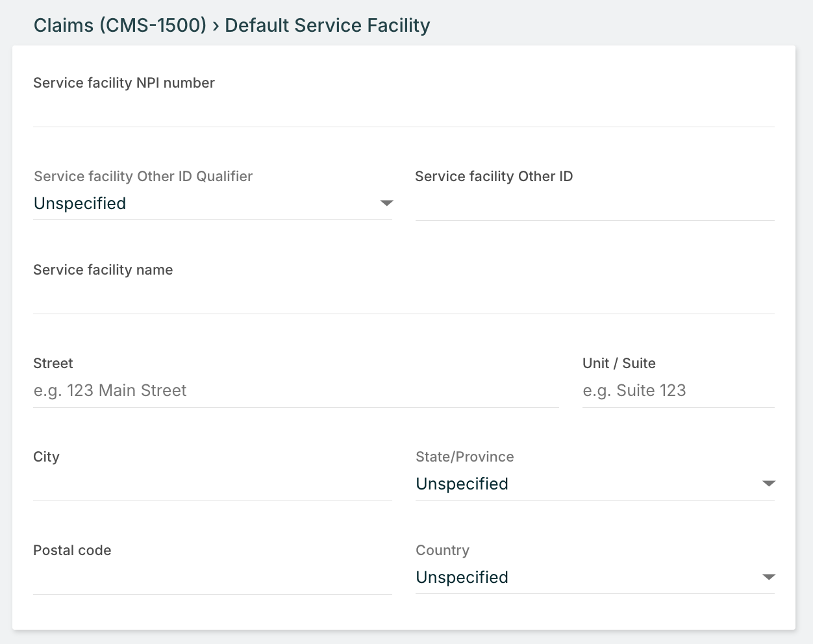Select the Unspecified value under Other ID Qualifier
The image size is (813, 644).
(x=80, y=203)
